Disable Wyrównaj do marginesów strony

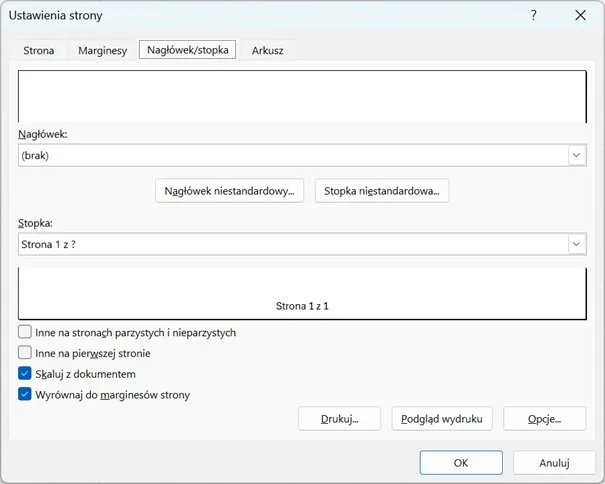tap(25, 395)
